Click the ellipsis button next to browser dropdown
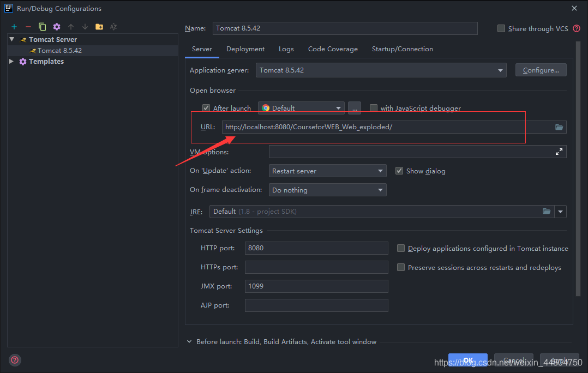The width and height of the screenshot is (588, 373). 355,108
